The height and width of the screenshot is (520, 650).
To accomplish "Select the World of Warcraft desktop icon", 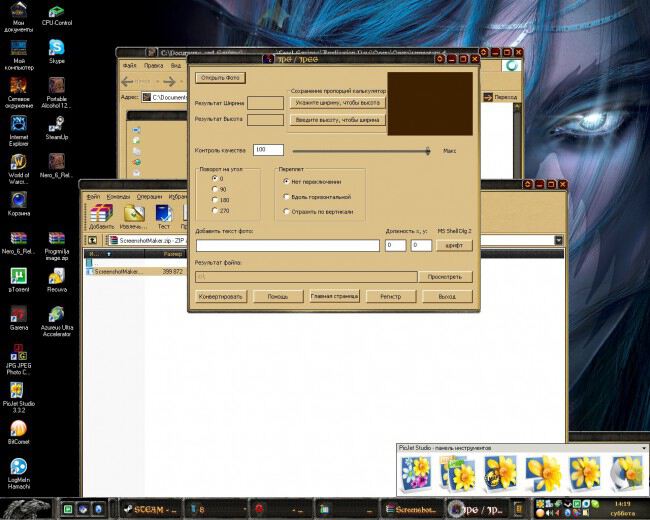I will point(18,170).
